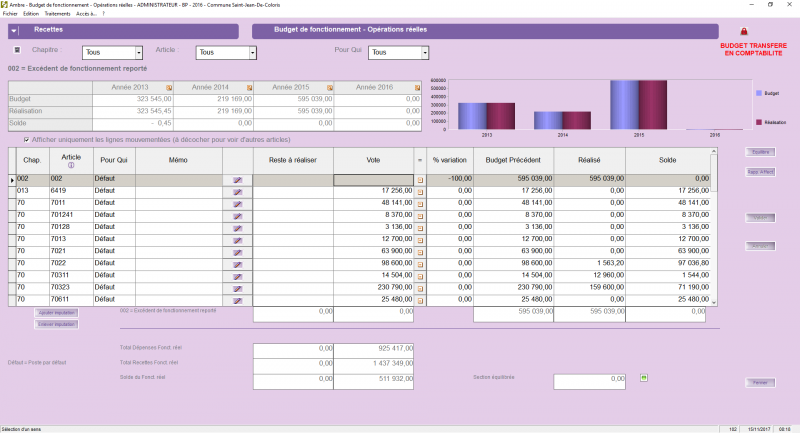Click the Valider button

tap(760, 218)
